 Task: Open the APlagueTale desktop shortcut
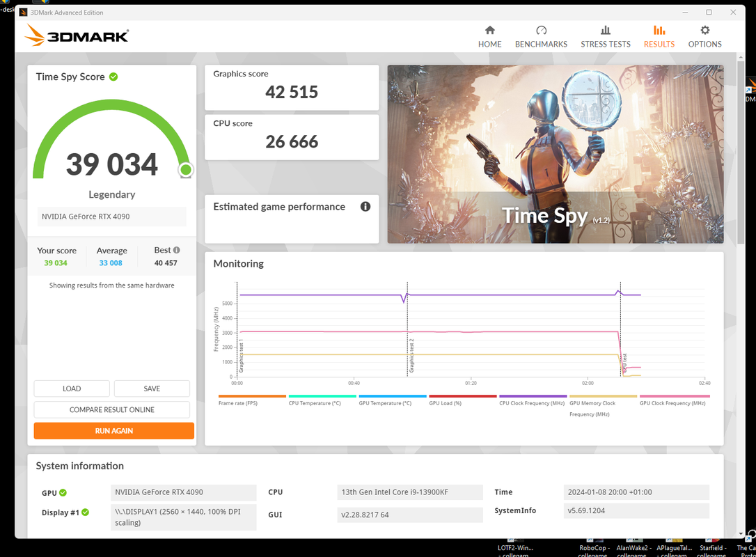click(x=674, y=548)
